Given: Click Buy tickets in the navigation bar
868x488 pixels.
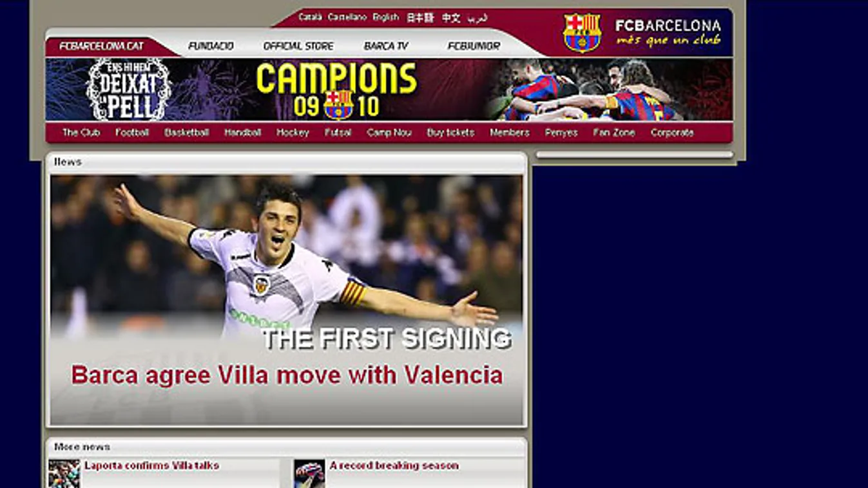Looking at the screenshot, I should coord(450,133).
